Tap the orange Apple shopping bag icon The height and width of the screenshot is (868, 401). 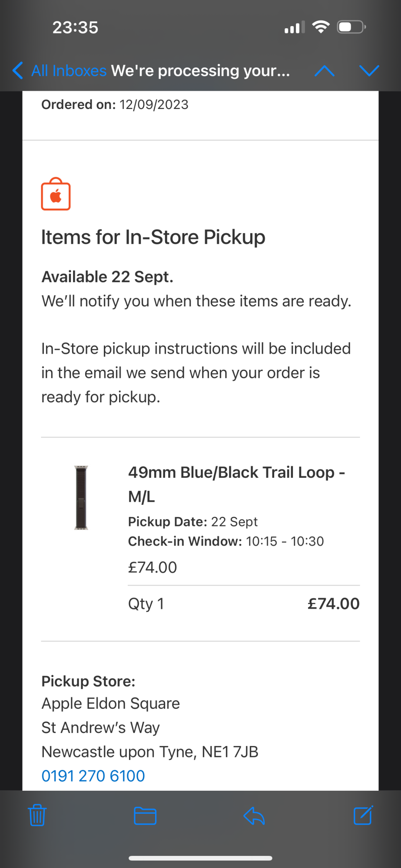56,194
